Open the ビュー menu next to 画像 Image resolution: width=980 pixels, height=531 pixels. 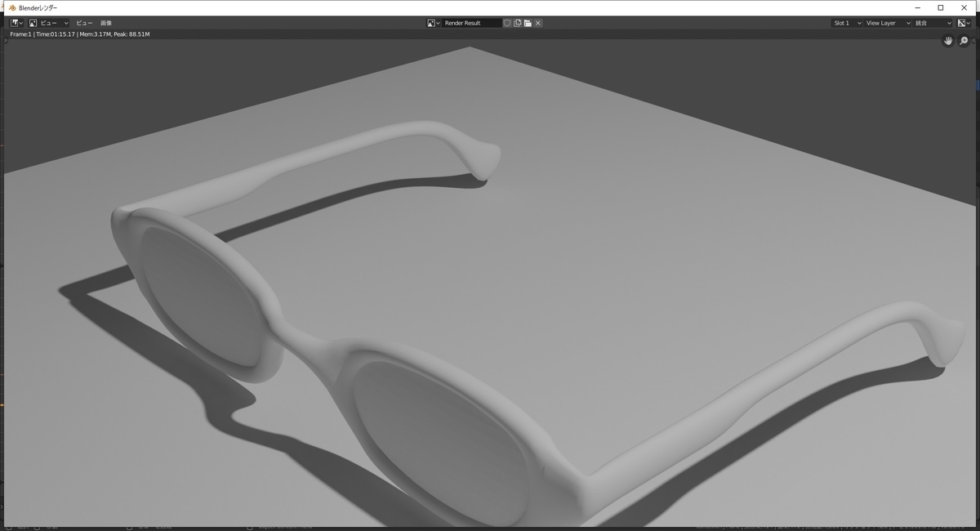[x=84, y=23]
